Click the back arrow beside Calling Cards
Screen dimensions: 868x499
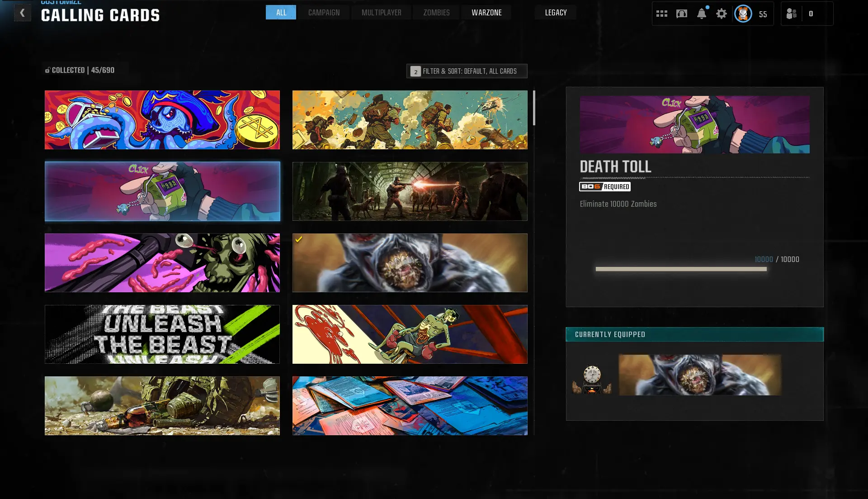pyautogui.click(x=22, y=13)
